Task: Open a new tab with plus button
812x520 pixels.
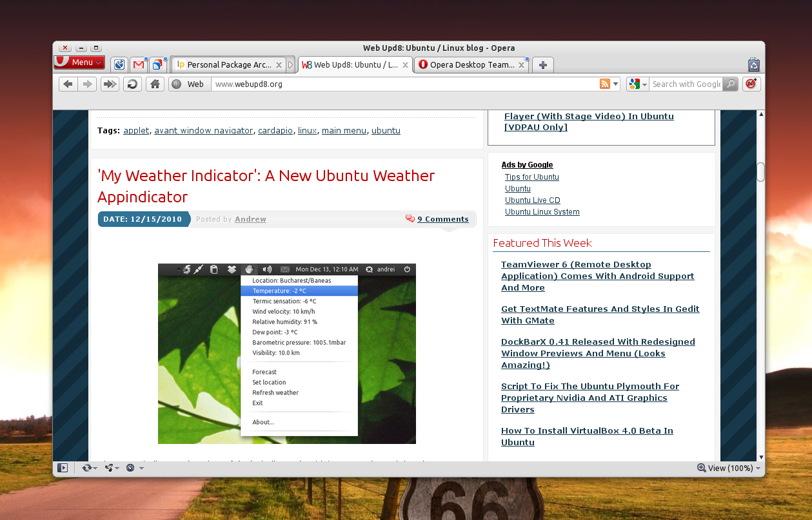Action: (543, 65)
